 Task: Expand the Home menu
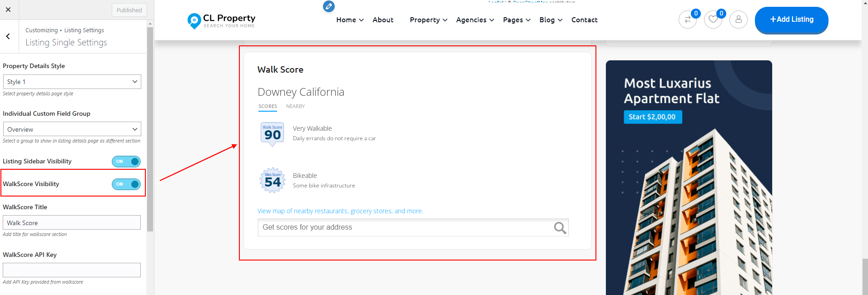(350, 20)
